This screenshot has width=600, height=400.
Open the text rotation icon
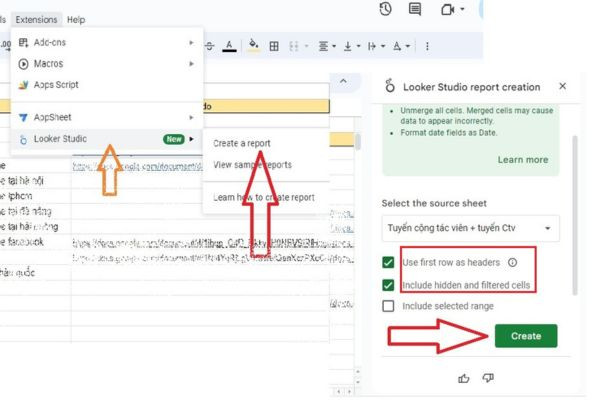[397, 46]
